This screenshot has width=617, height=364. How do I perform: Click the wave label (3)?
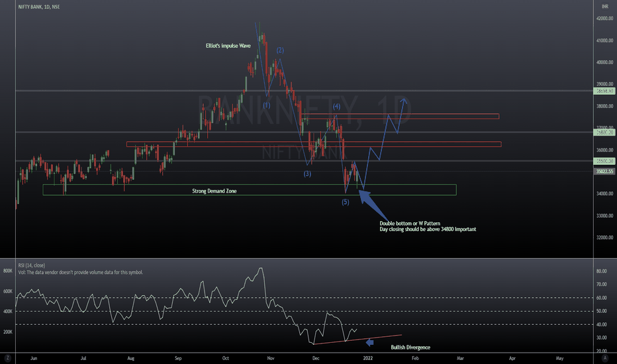[x=307, y=173]
